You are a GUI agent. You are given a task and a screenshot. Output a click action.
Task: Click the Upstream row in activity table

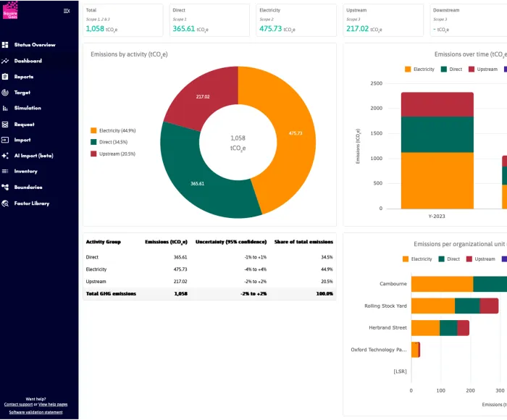pyautogui.click(x=209, y=282)
